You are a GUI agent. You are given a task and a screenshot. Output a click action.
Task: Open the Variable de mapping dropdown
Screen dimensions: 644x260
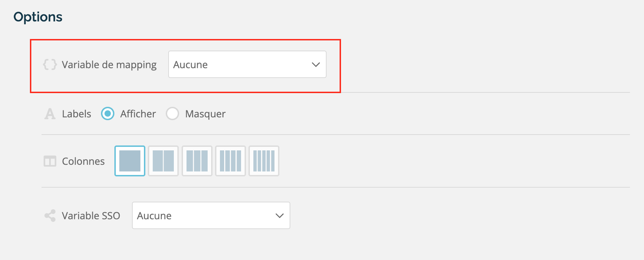(247, 64)
